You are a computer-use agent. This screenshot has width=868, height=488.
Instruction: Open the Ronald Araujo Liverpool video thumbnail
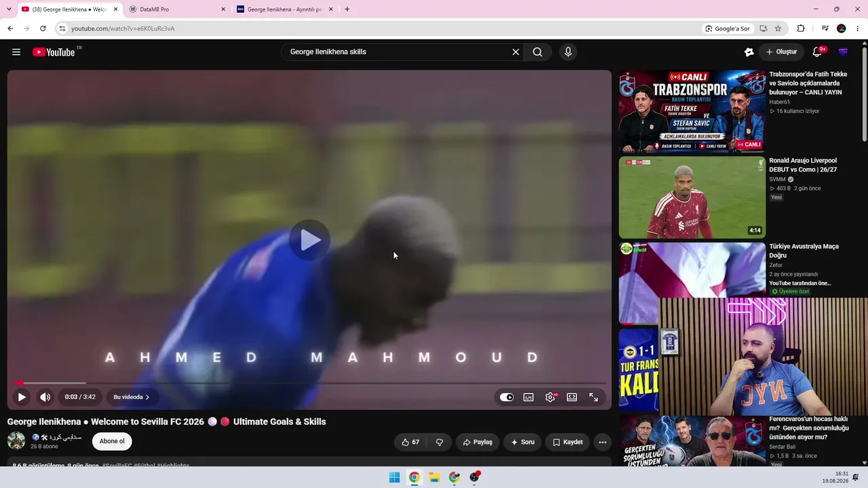(x=692, y=197)
